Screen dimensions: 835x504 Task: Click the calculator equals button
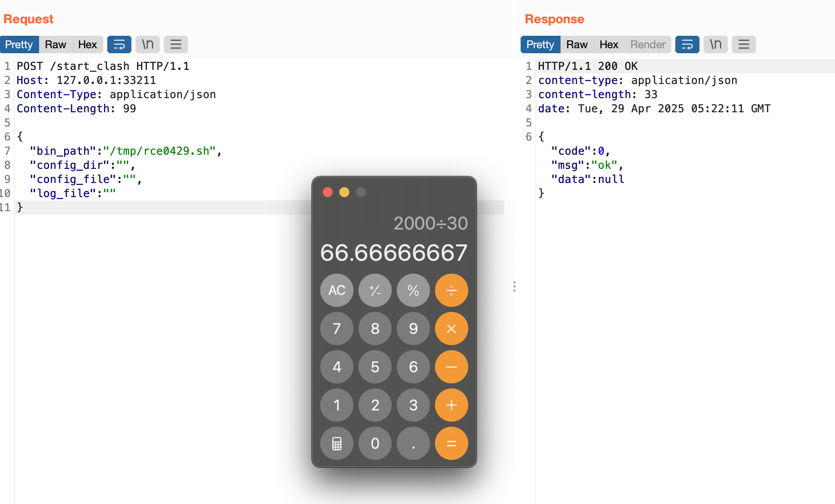point(451,443)
